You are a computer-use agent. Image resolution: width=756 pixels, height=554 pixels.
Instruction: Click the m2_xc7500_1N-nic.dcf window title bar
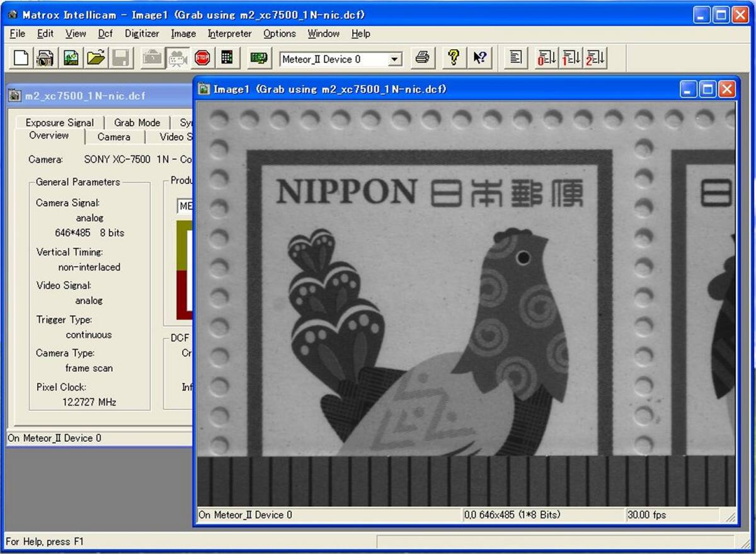click(94, 96)
